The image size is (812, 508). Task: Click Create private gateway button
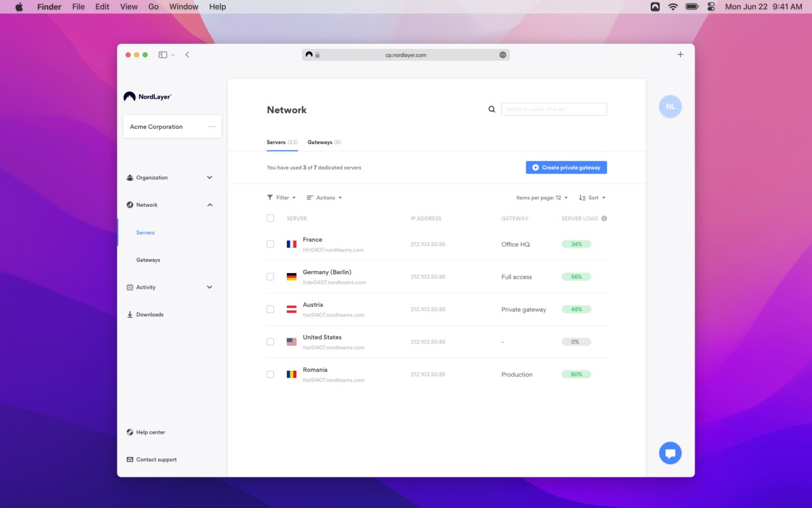coord(566,168)
